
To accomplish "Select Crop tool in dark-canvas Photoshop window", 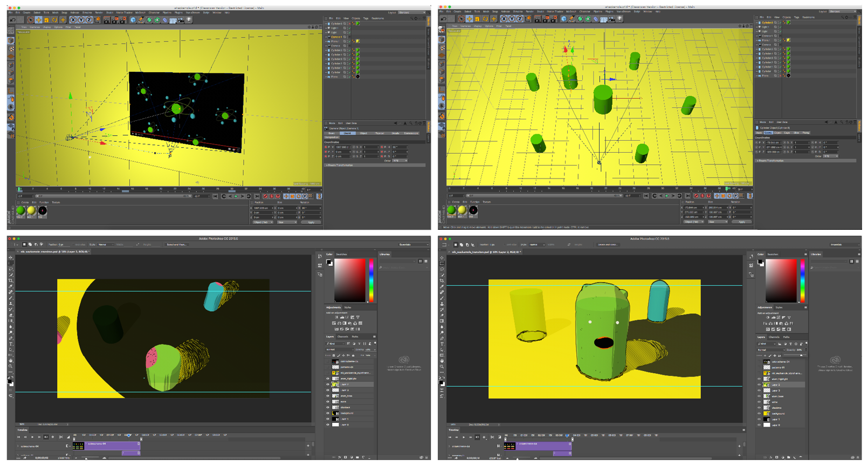I will 11,280.
